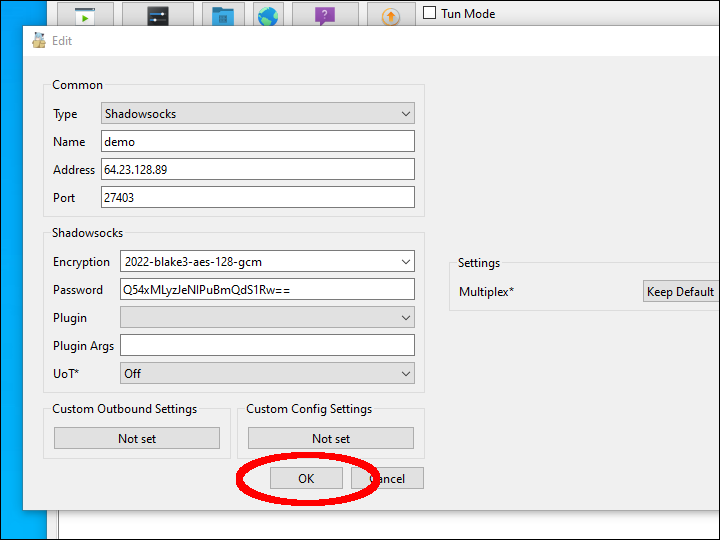Open the Type dropdown showing Shadowsocks

(x=258, y=113)
